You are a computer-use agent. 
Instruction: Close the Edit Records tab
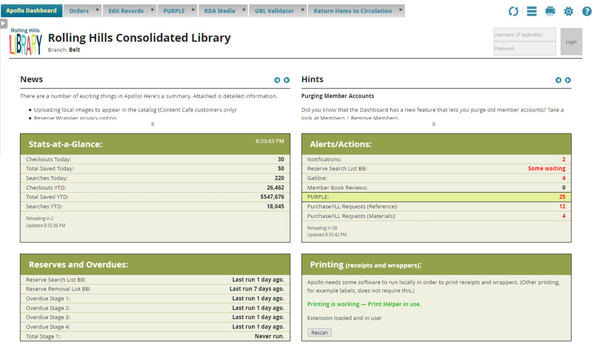[x=152, y=10]
